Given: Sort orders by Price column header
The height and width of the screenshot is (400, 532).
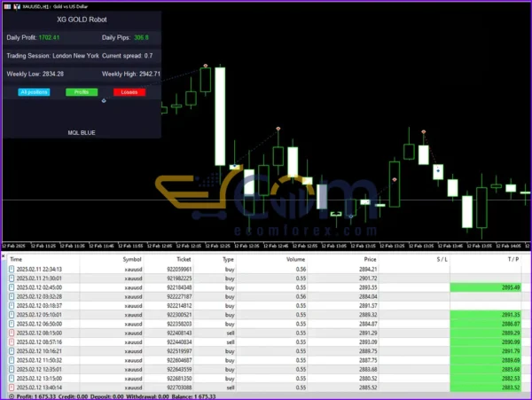Looking at the screenshot, I should [370, 259].
